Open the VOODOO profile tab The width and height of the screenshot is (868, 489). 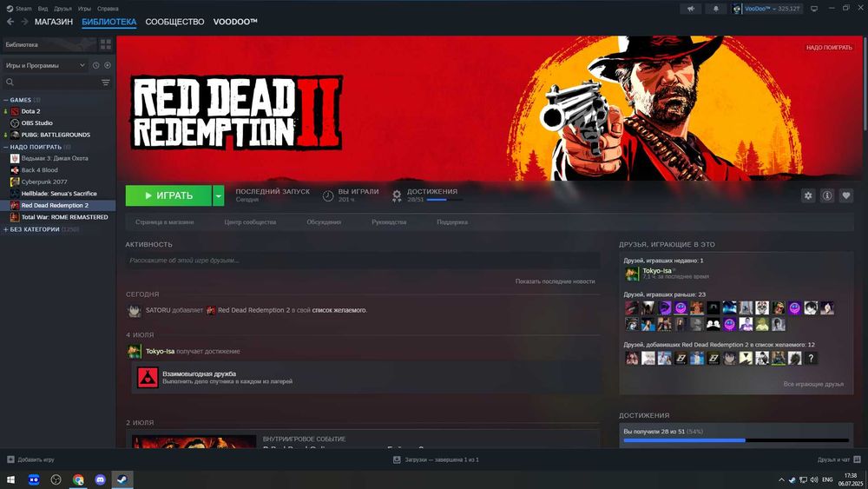pos(235,22)
